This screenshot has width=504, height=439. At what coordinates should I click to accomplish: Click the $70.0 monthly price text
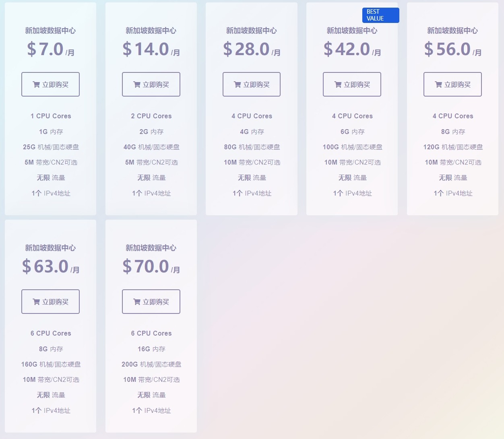[x=151, y=267]
